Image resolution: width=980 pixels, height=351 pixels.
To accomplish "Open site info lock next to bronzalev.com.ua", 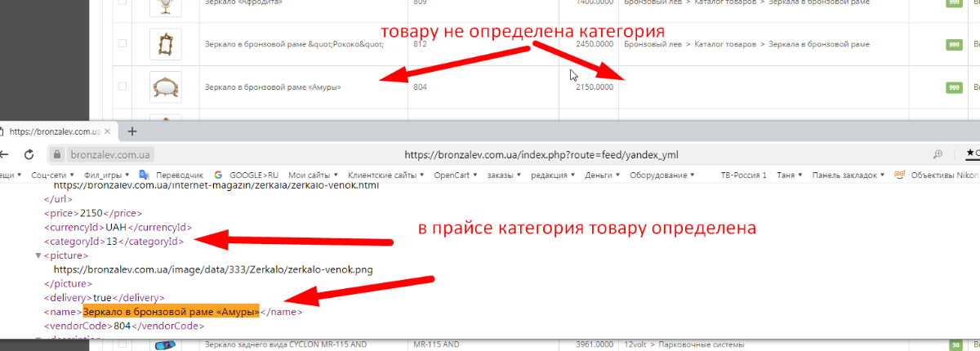I will (x=57, y=153).
